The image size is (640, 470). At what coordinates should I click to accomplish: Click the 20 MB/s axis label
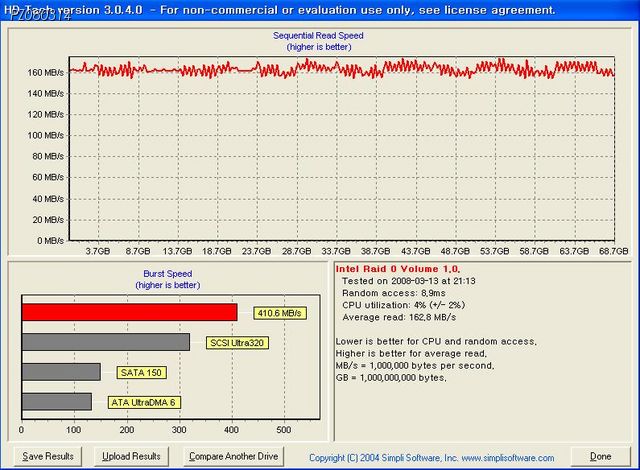[48, 219]
